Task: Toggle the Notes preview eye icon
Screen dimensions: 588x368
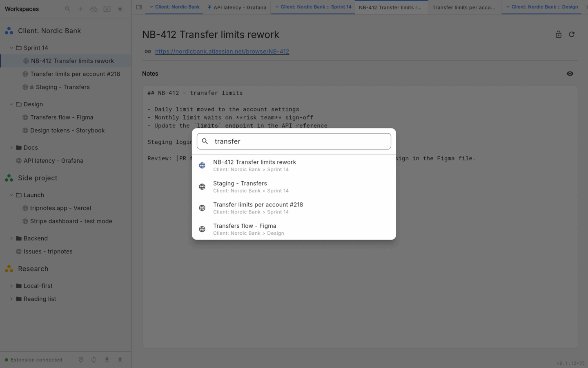Action: coord(570,74)
